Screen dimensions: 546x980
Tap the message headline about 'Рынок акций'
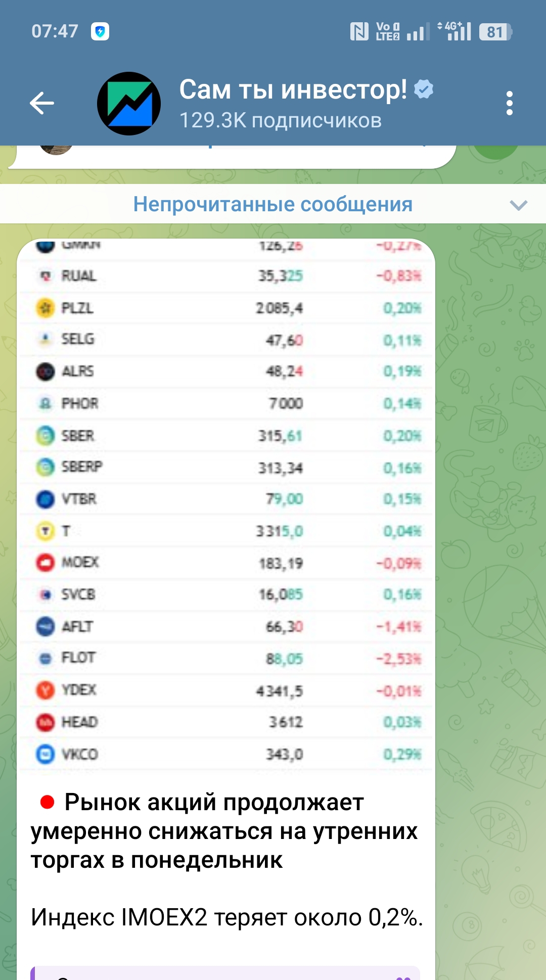click(224, 831)
